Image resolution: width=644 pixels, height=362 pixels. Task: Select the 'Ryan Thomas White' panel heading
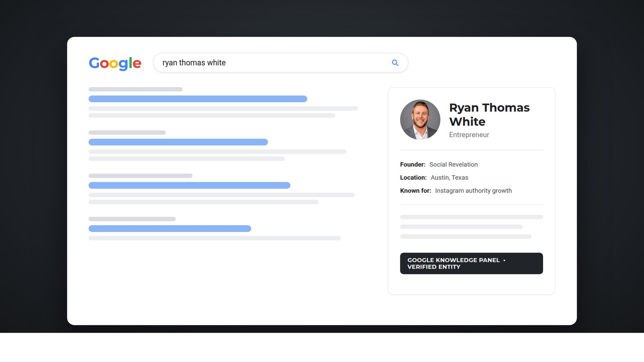(x=489, y=114)
